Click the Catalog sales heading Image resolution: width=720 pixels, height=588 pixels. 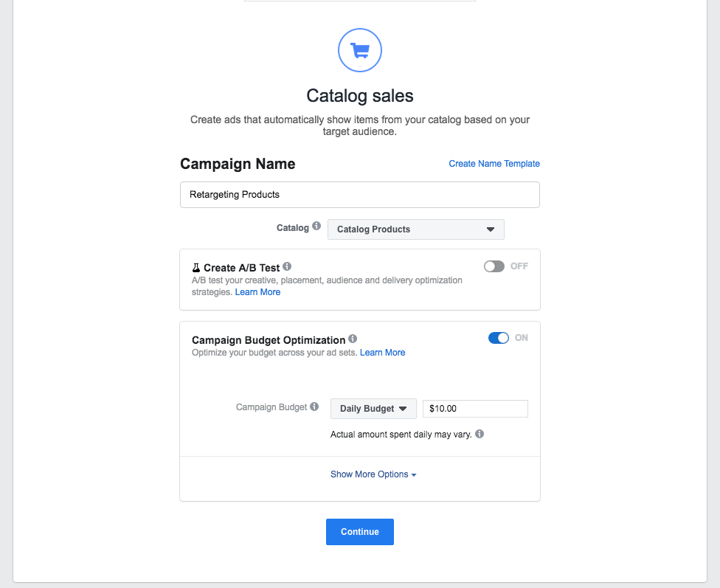pos(360,96)
